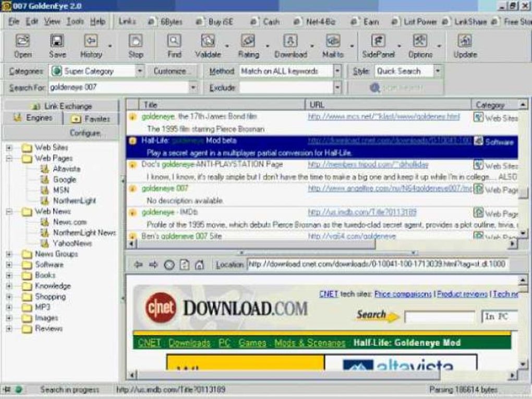Open the File menu
Image resolution: width=532 pixels, height=399 pixels.
14,22
